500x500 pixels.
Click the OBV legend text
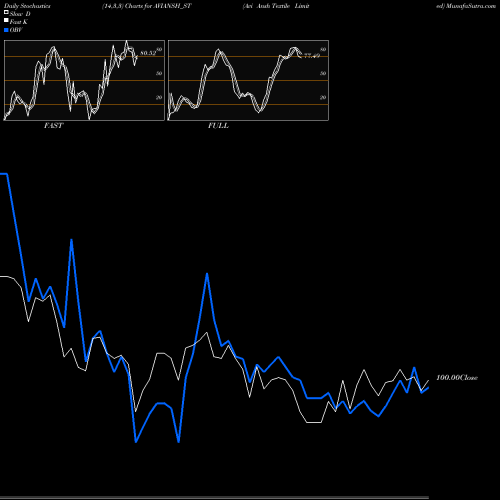click(16, 30)
